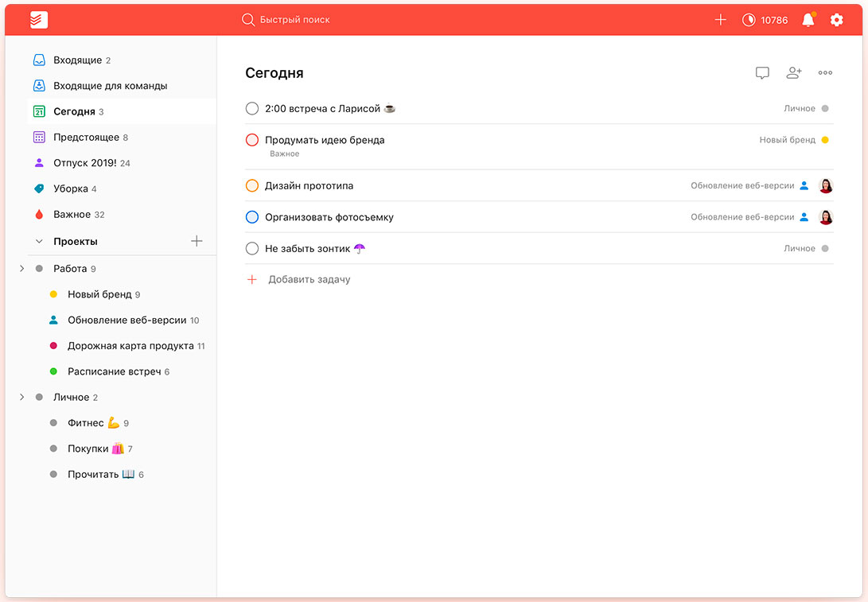Focus the Быстрый поиск search field
The height and width of the screenshot is (602, 868).
294,20
